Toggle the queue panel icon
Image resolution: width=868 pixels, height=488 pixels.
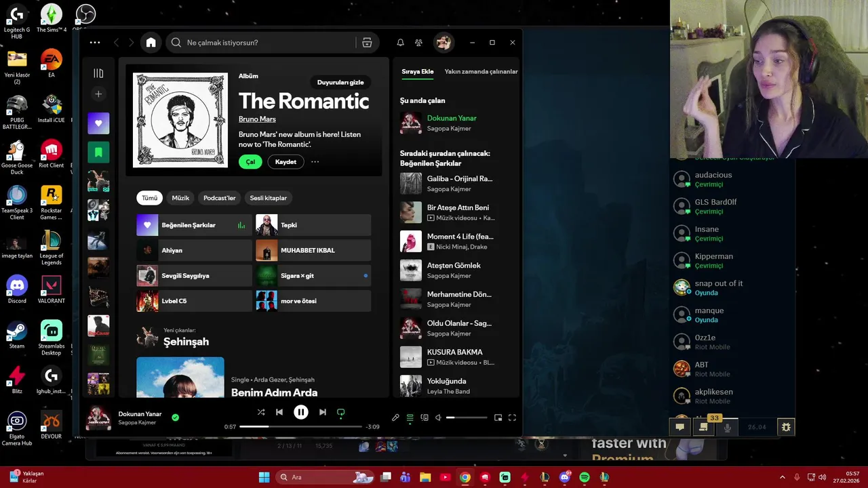410,418
